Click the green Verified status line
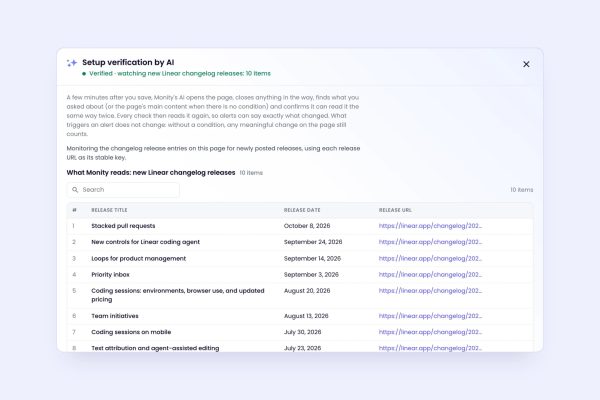Screen dimensions: 600x400 (176, 73)
